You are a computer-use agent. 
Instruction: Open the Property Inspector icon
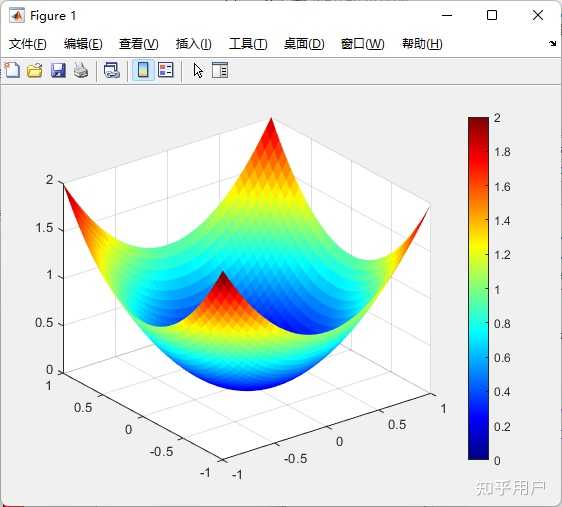[x=220, y=70]
